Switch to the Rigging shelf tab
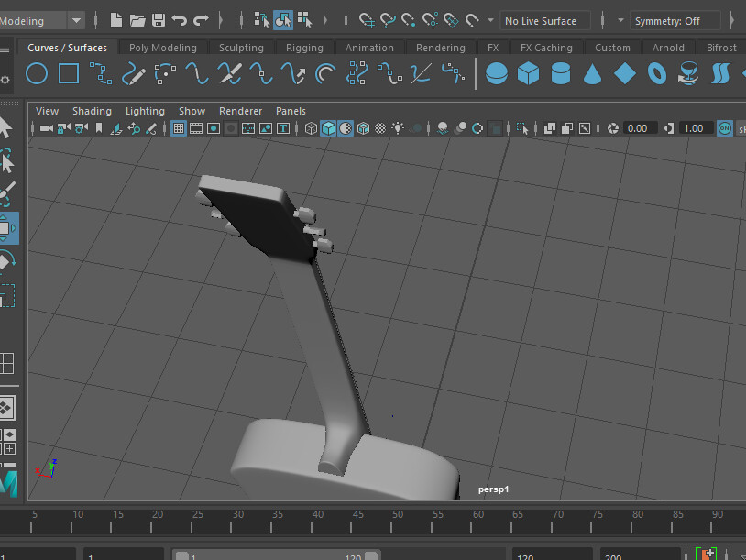 coord(304,47)
